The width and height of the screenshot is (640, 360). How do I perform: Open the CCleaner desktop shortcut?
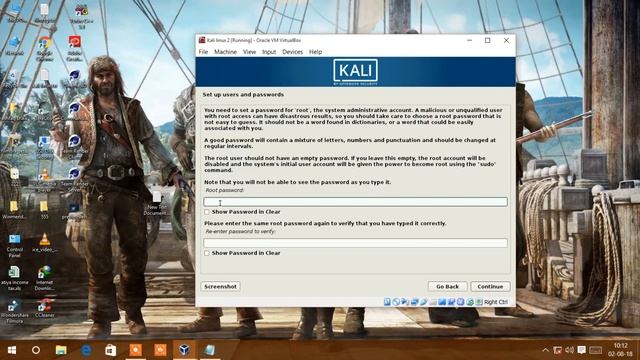coord(44,308)
